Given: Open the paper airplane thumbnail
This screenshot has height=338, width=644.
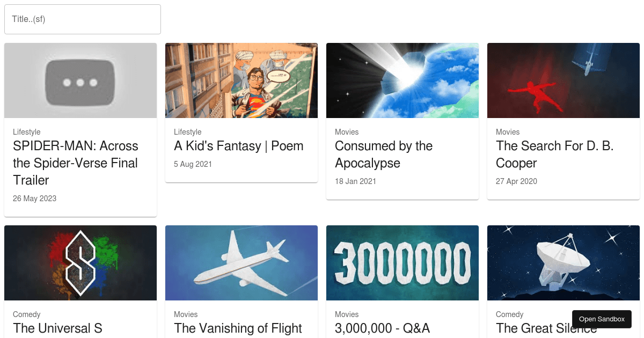Looking at the screenshot, I should click(241, 263).
